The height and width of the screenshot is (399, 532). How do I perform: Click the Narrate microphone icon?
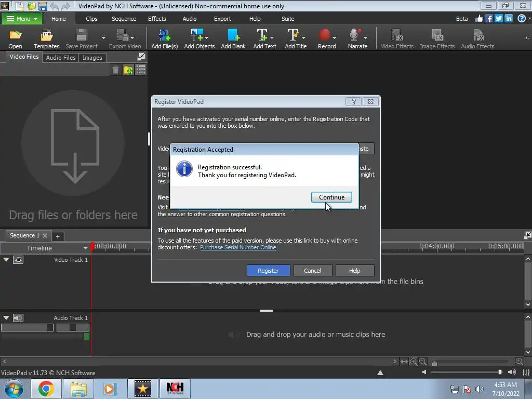[x=354, y=35]
